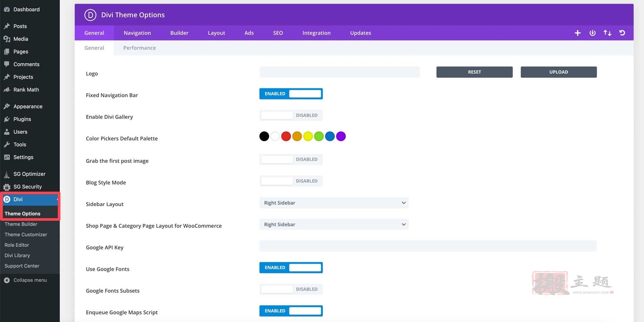Click the Dashboard icon in the sidebar
644x322 pixels.
coord(7,9)
